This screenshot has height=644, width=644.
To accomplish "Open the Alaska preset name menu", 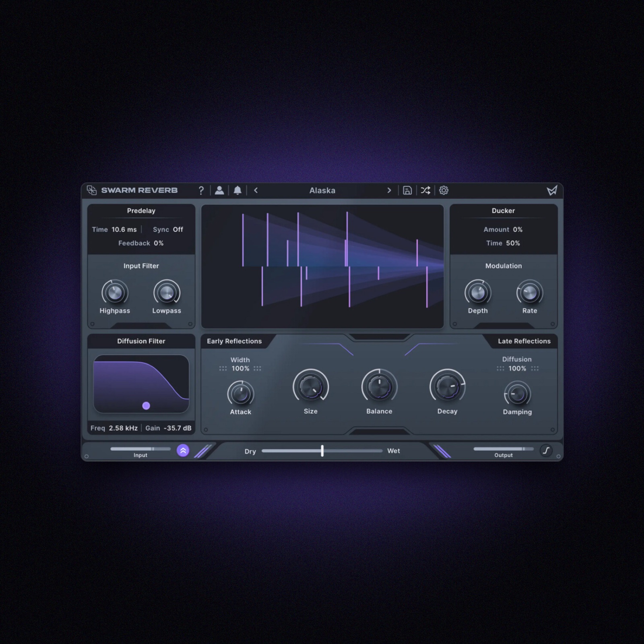I will tap(322, 190).
